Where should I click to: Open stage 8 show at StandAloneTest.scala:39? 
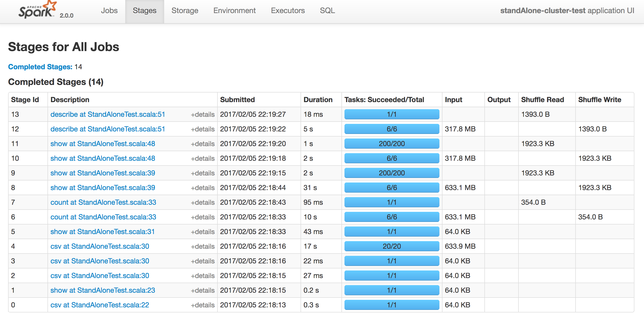click(103, 188)
